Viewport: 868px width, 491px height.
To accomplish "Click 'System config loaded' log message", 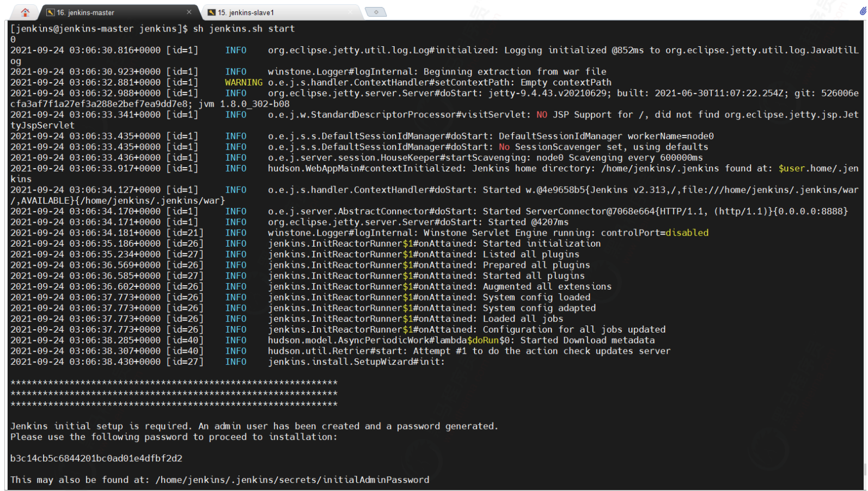I will click(x=536, y=297).
